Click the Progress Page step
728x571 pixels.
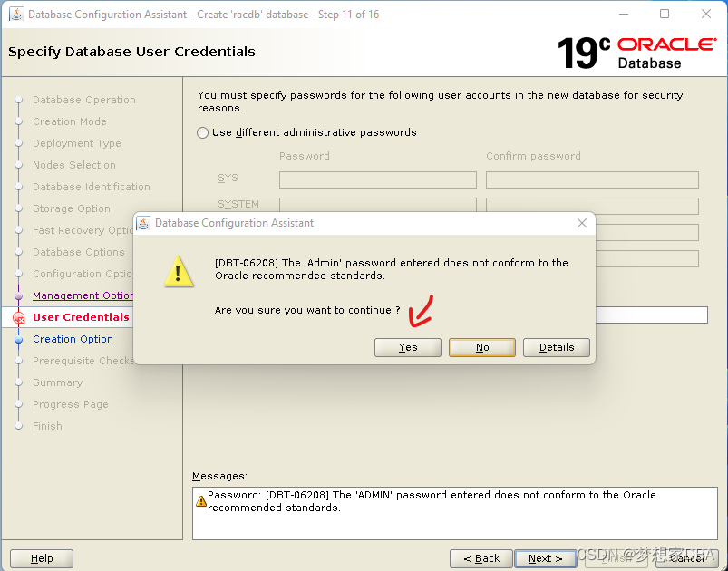tap(71, 404)
